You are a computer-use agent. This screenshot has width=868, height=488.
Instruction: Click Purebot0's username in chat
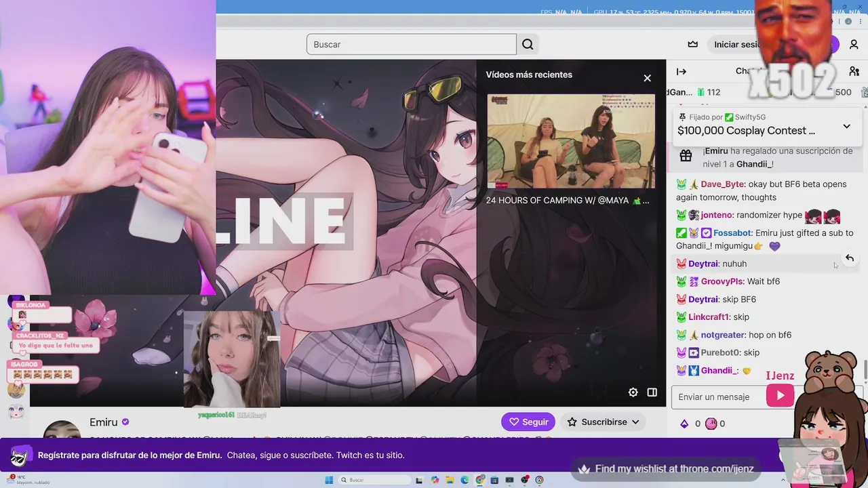(x=720, y=352)
